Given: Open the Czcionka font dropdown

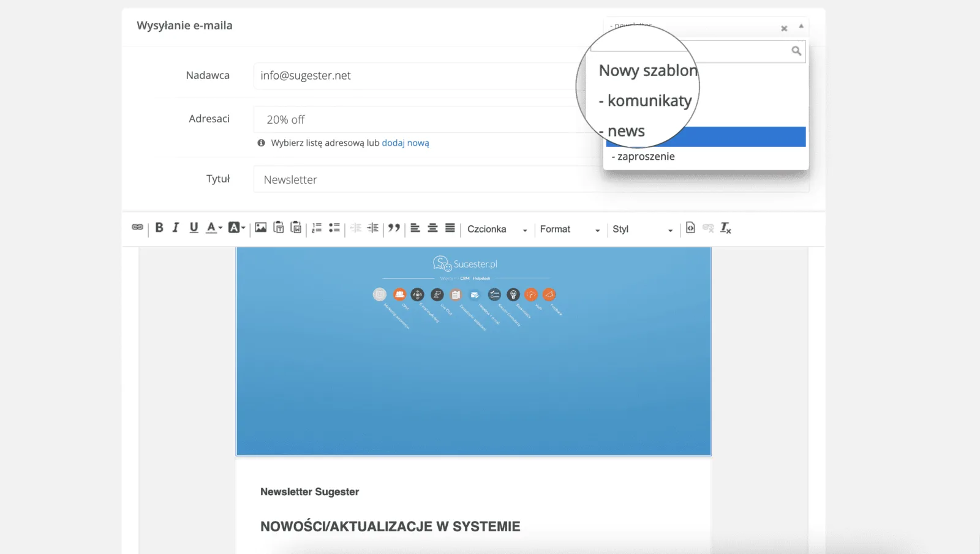Looking at the screenshot, I should [x=497, y=229].
